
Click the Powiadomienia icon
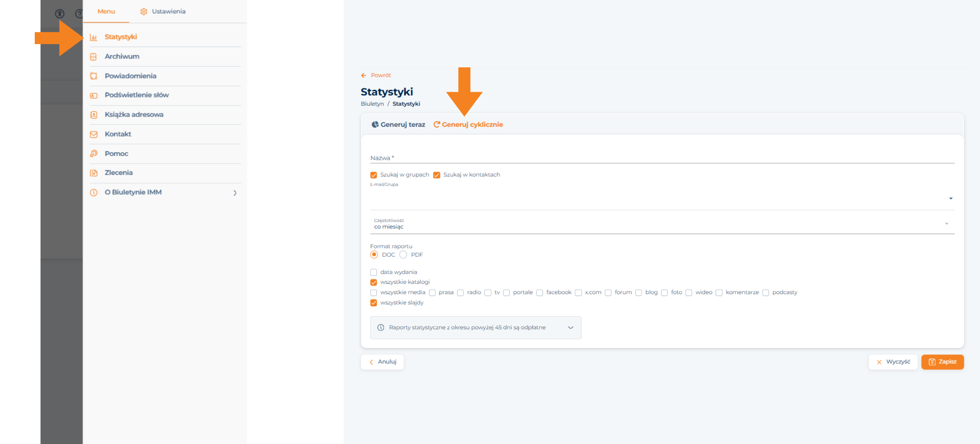pos(93,76)
